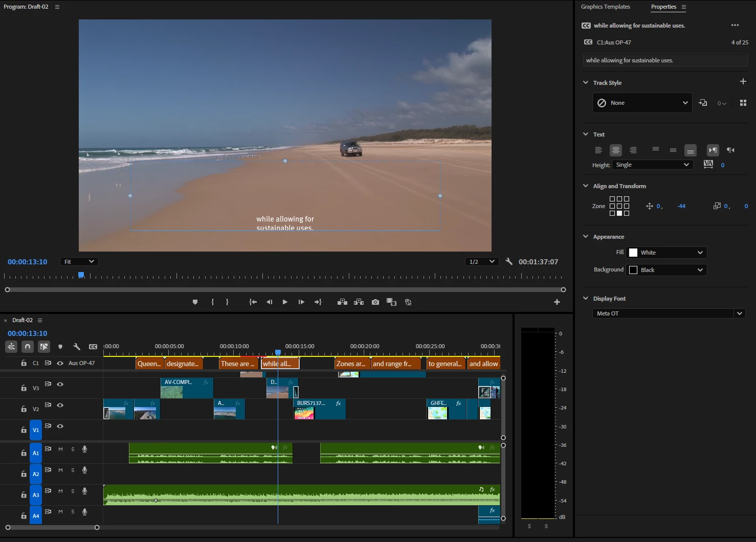756x542 pixels.
Task: Click the Push to Track Style icon
Action: (x=703, y=103)
